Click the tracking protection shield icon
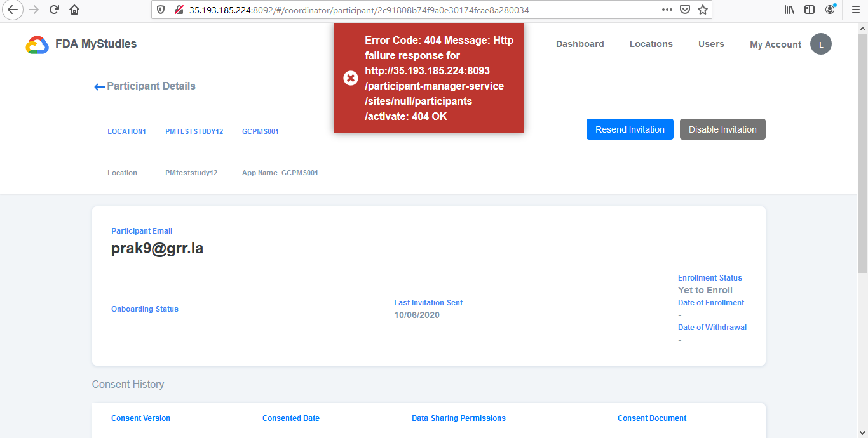 tap(160, 10)
